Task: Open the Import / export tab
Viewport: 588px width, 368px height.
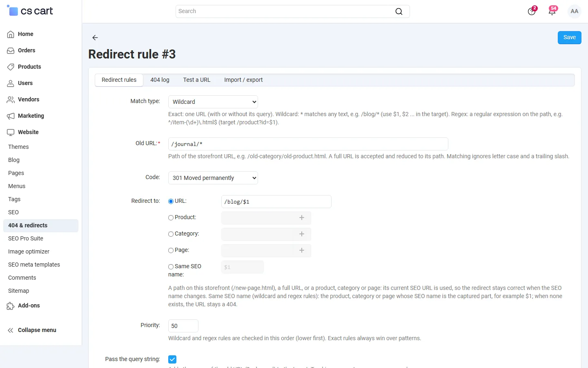Action: (x=243, y=80)
